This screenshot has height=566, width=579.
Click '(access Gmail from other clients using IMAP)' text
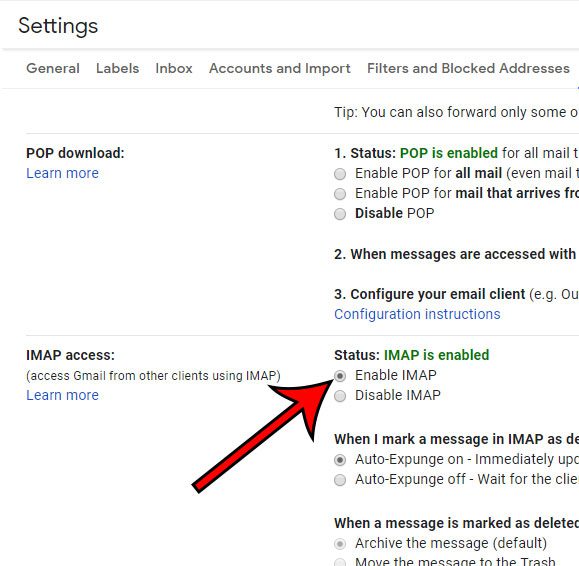coord(153,376)
